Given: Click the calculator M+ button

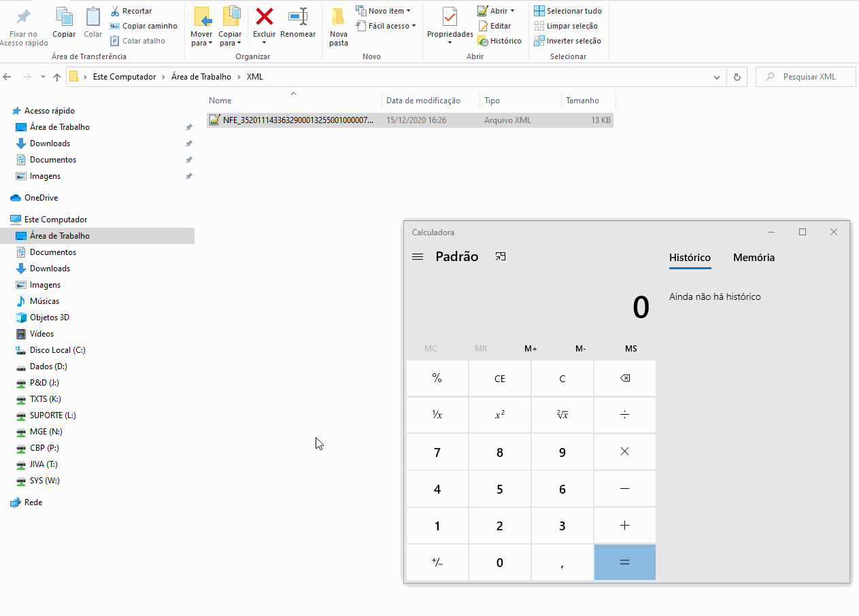Looking at the screenshot, I should point(530,349).
